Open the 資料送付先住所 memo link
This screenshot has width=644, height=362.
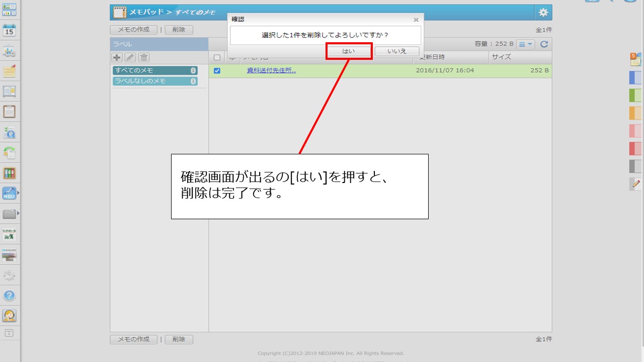click(271, 70)
